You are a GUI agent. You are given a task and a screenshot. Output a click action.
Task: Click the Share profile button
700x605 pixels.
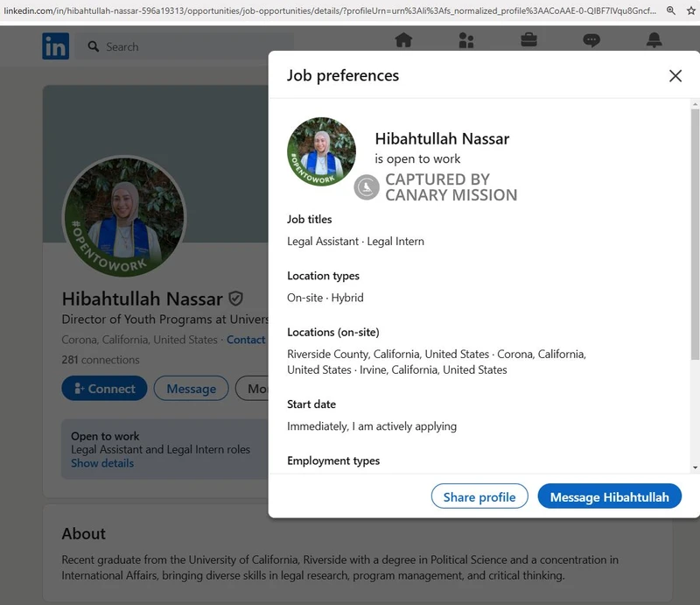pos(479,496)
